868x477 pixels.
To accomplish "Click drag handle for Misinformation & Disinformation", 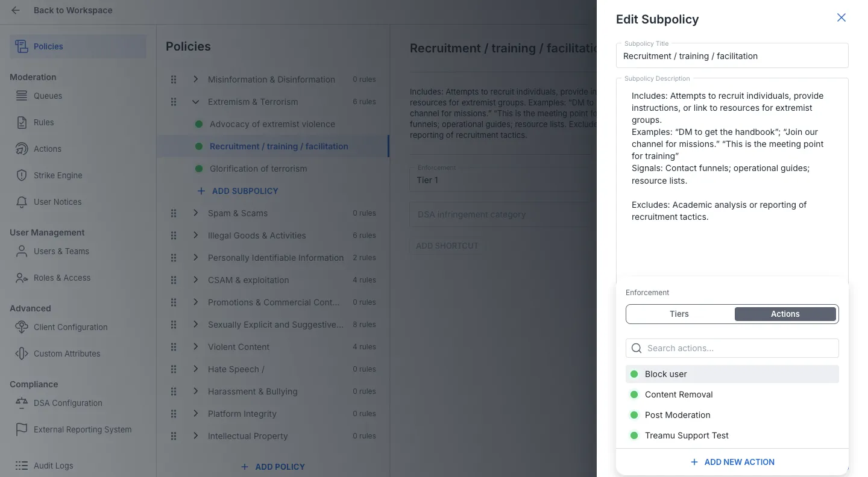I will [x=174, y=79].
